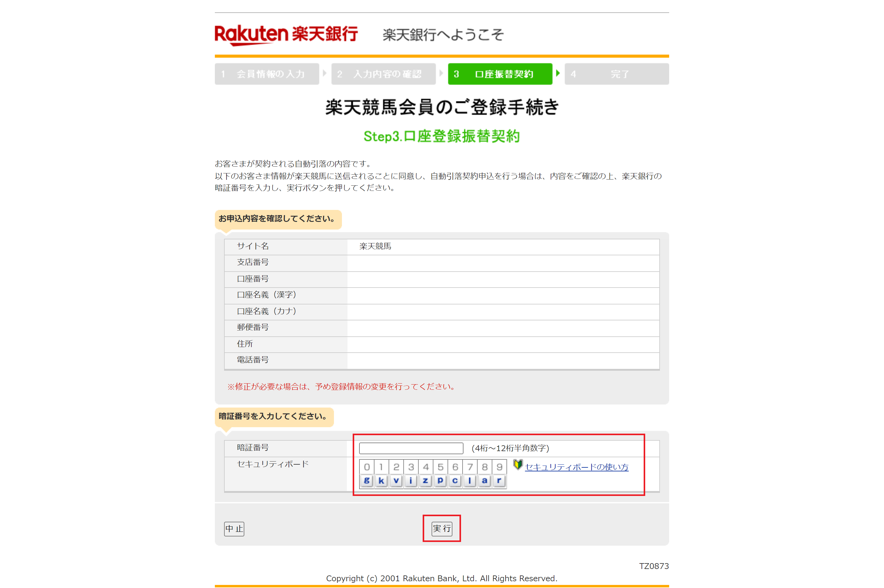Click the 楽天銀行へようこそ header text
The height and width of the screenshot is (588, 884).
(x=443, y=35)
